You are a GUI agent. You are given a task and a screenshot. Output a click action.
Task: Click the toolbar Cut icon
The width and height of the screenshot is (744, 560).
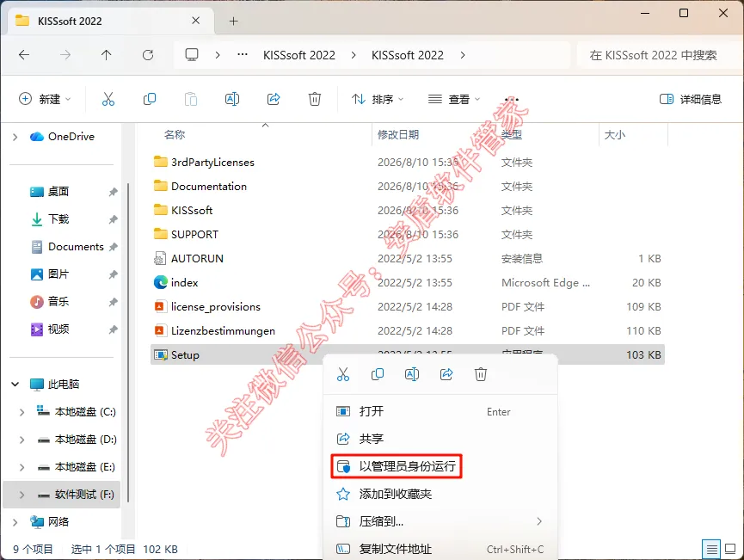(108, 99)
